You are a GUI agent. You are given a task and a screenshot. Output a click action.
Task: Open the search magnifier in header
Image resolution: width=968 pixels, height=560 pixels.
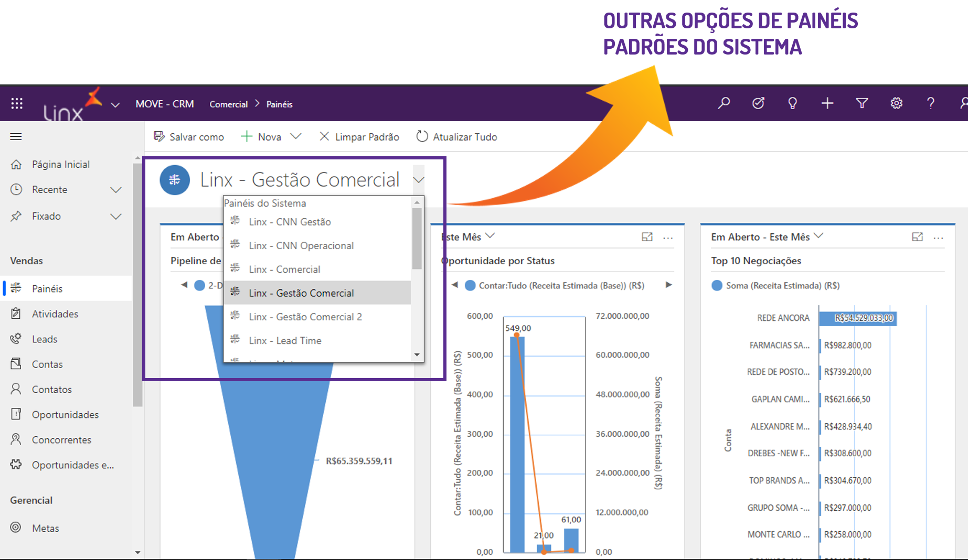[724, 103]
